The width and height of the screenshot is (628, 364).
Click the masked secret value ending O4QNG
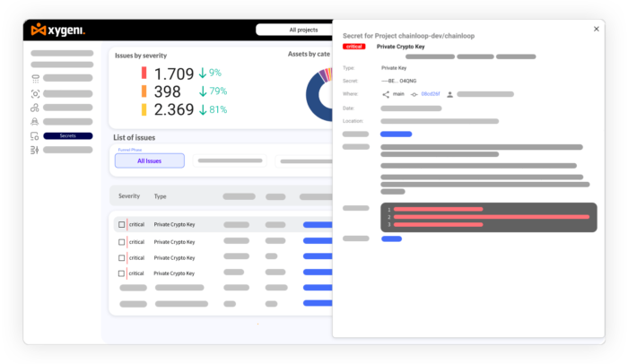point(399,81)
